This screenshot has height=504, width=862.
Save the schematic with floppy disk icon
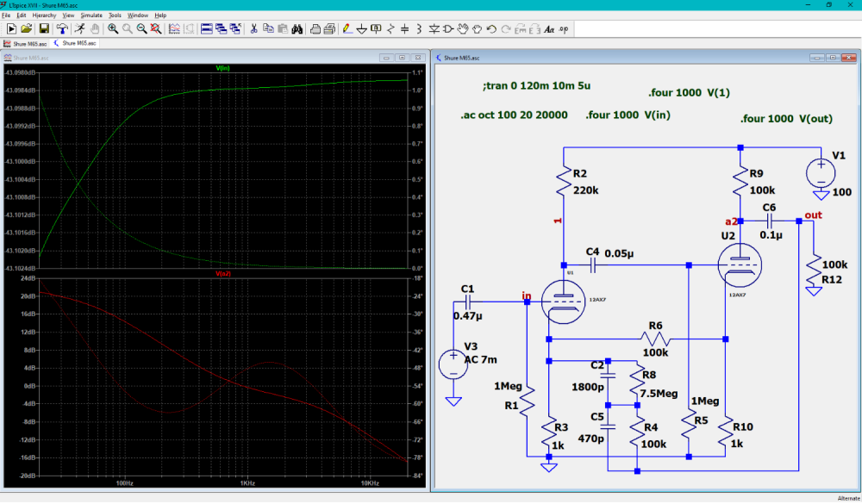point(43,28)
